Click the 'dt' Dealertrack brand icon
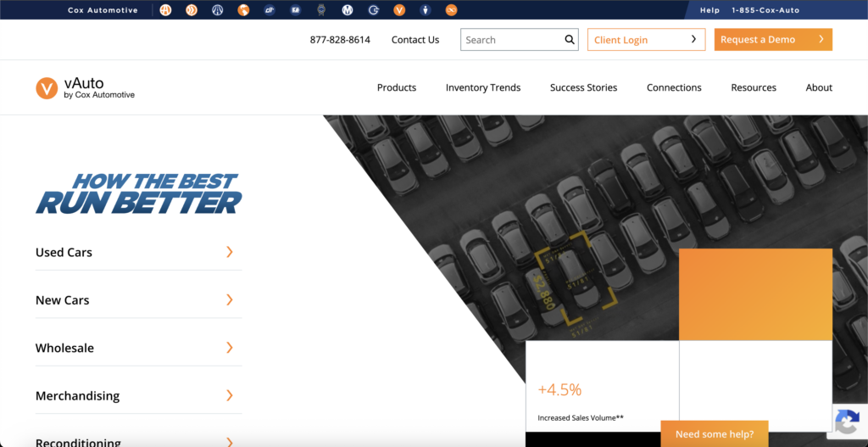 click(x=270, y=10)
